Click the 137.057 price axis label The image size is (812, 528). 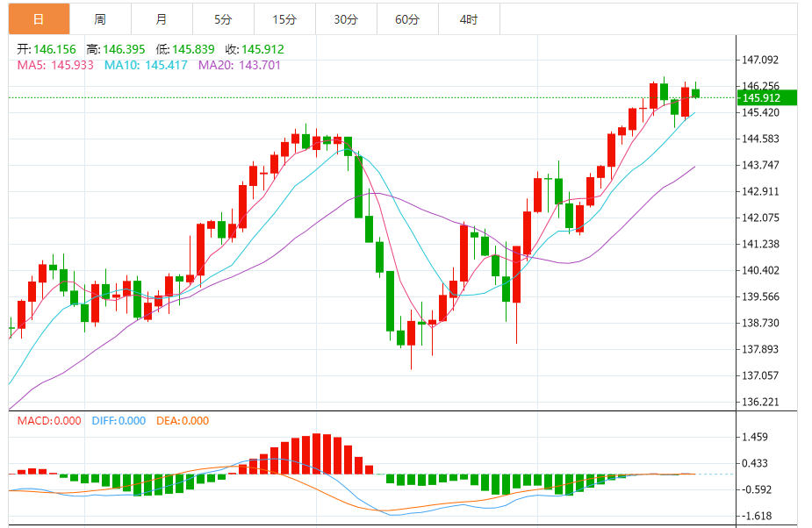point(760,375)
